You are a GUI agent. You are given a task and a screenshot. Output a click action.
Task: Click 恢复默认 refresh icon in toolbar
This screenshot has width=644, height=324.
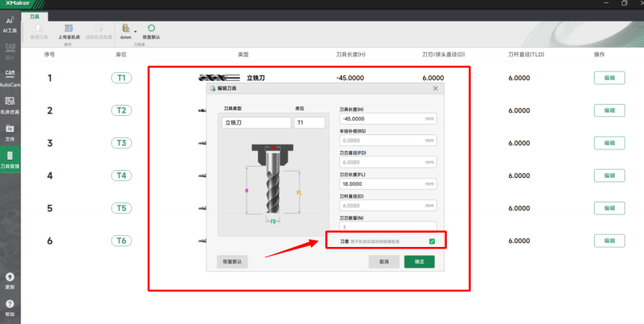tap(150, 31)
